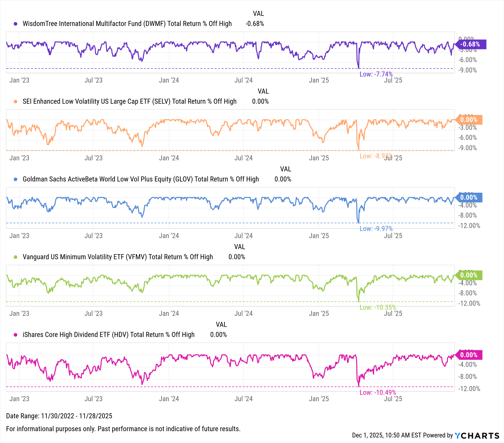Click the blue GLOV legend dot
504x443 pixels.
coord(16,179)
